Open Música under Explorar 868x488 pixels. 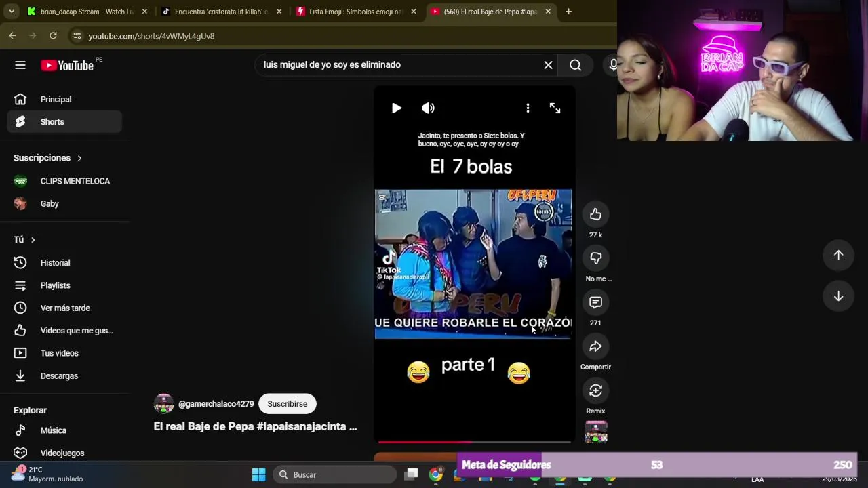pyautogui.click(x=64, y=430)
